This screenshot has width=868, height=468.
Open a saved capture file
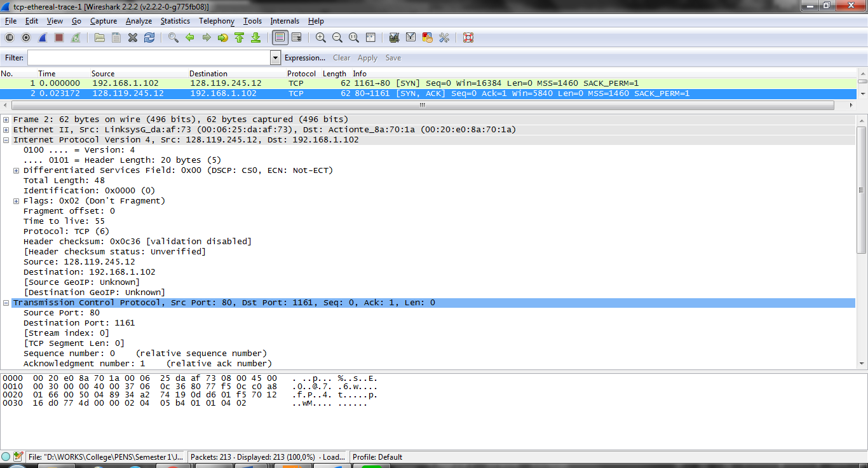click(99, 38)
